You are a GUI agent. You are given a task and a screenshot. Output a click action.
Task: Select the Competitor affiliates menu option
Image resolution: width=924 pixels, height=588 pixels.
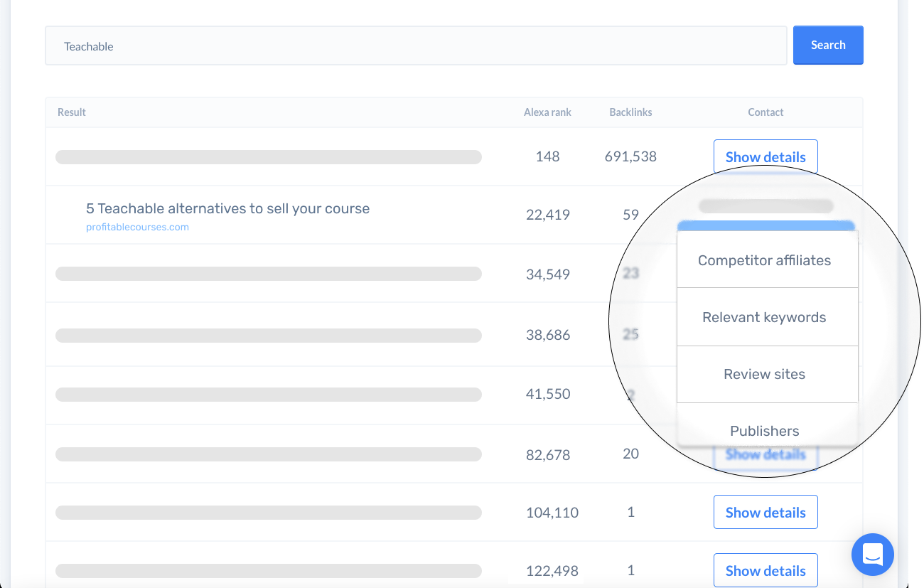point(765,260)
